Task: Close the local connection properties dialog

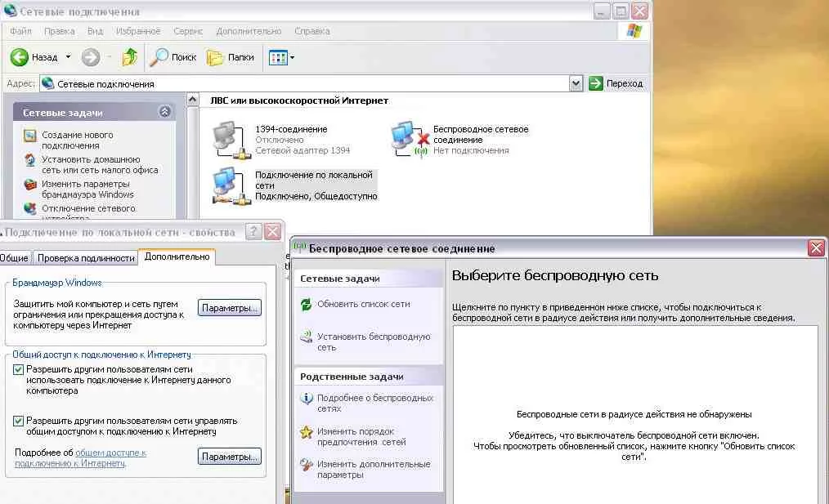Action: point(273,231)
